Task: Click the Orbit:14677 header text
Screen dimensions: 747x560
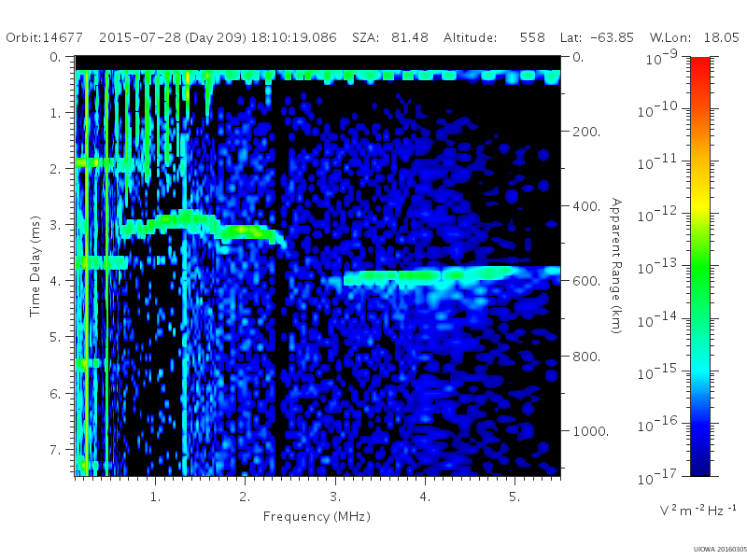Action: click(x=44, y=37)
